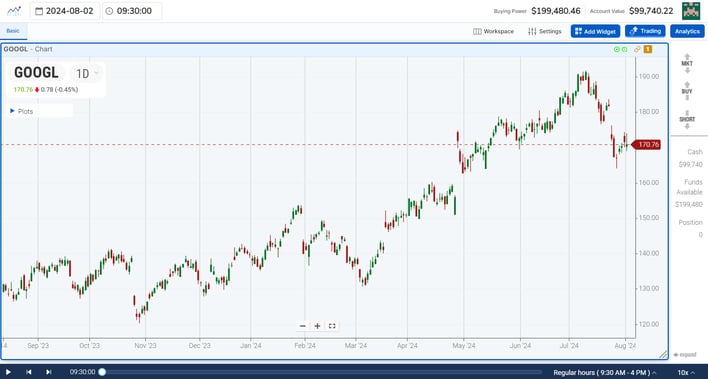This screenshot has width=708, height=379.
Task: Toggle the SHORT order side control
Action: click(x=687, y=119)
